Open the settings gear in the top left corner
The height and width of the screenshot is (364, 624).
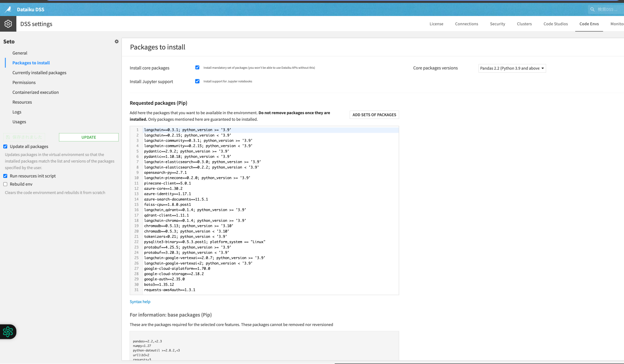[8, 24]
